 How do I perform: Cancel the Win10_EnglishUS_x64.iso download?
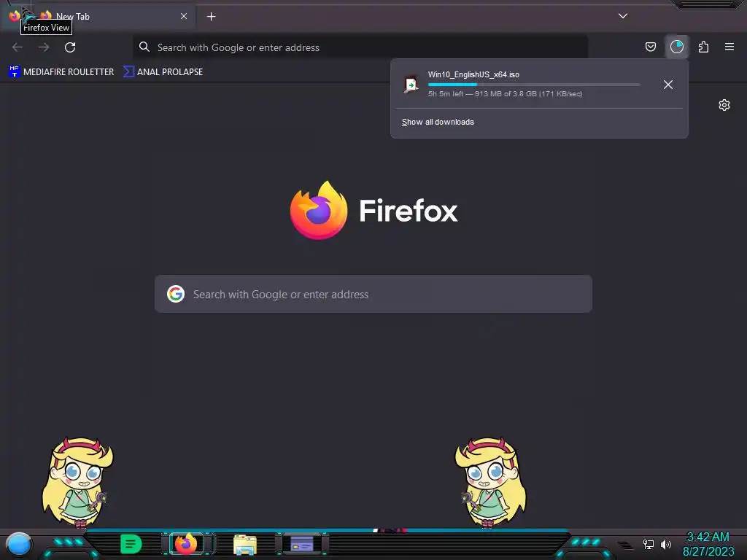point(668,85)
